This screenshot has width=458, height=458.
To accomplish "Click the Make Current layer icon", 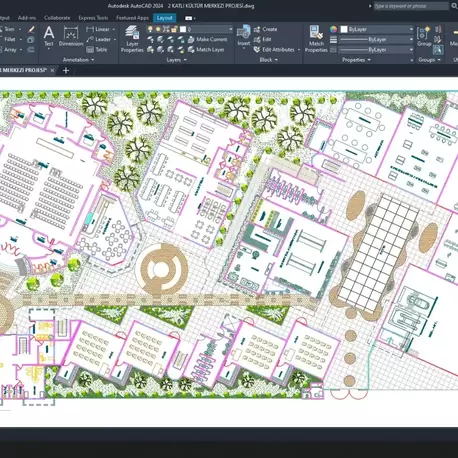I will click(x=191, y=40).
